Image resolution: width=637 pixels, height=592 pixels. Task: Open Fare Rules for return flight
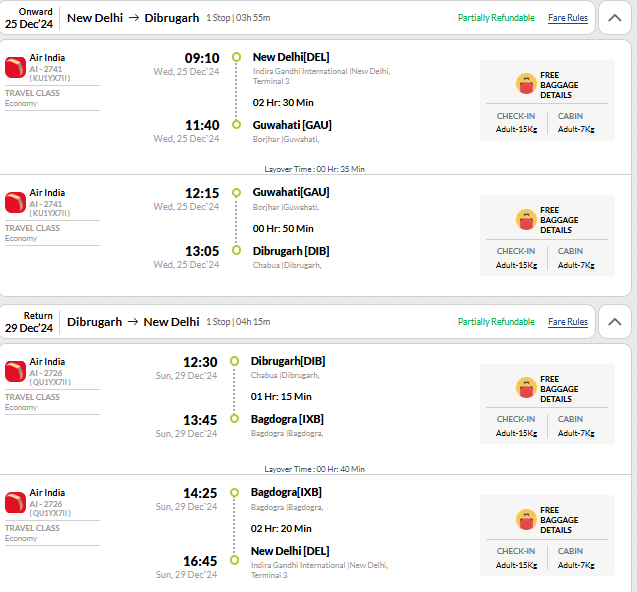568,322
